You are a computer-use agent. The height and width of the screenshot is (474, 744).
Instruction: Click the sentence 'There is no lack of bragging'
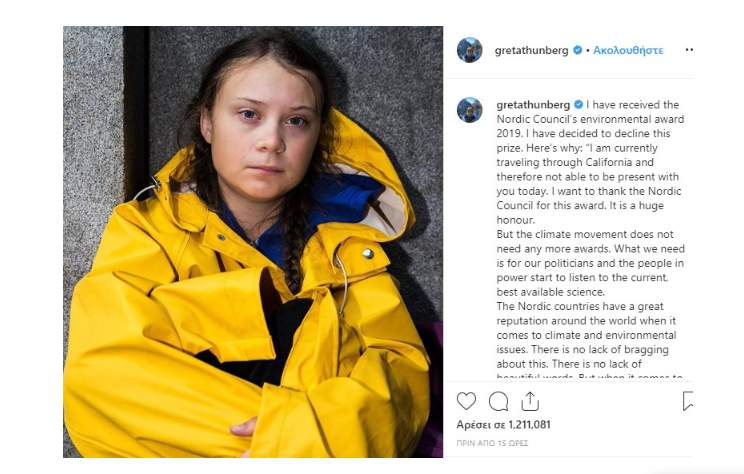pyautogui.click(x=600, y=350)
